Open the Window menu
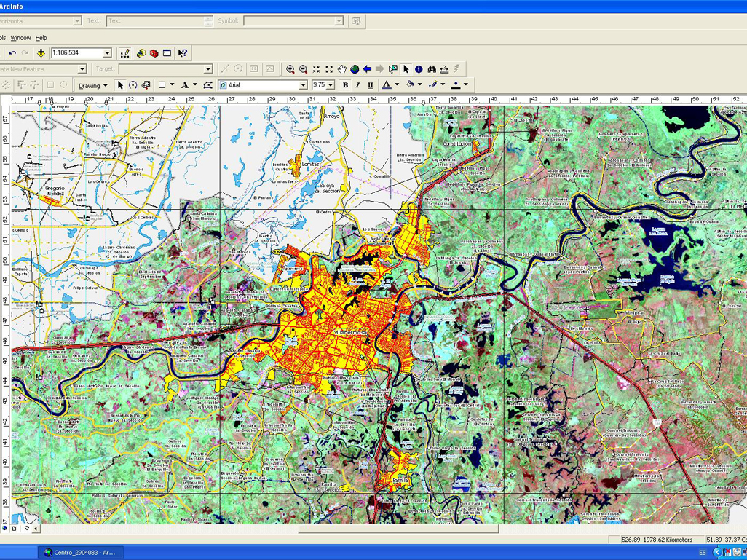747x560 pixels. point(20,37)
